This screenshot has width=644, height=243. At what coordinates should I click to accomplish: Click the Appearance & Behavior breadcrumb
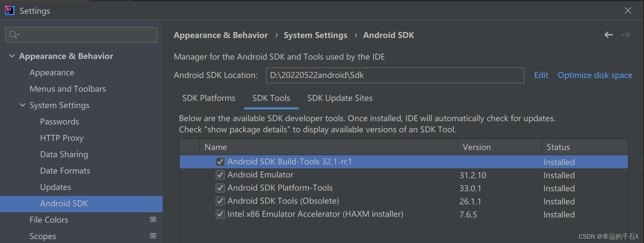[x=221, y=35]
